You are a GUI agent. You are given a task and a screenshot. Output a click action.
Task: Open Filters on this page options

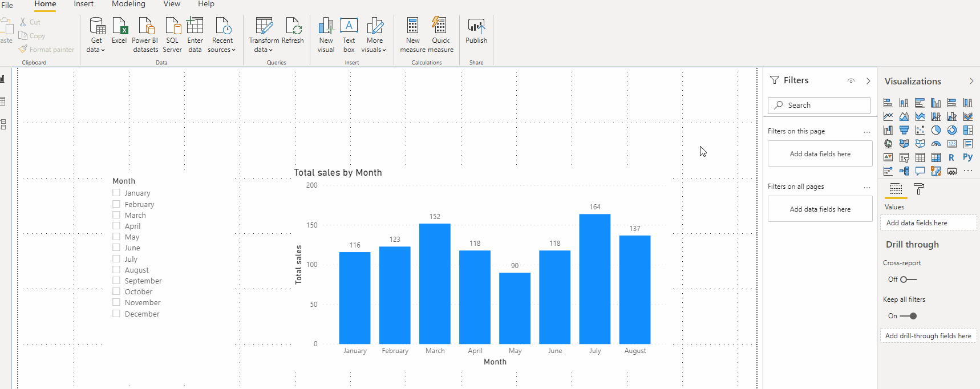point(867,132)
